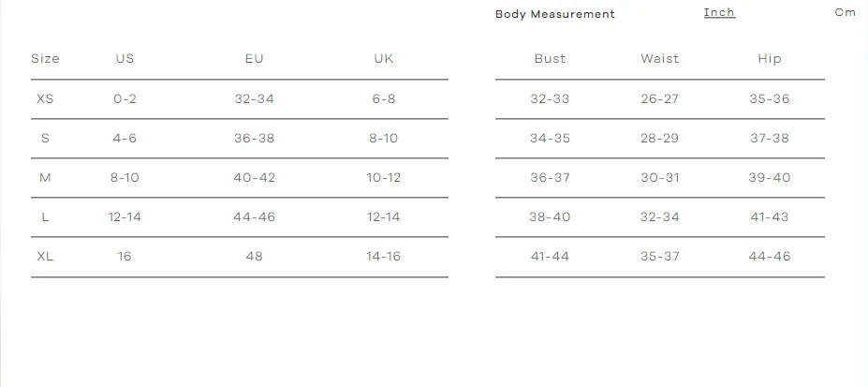Click the EU 40-42 cell
This screenshot has height=387, width=868.
click(254, 177)
